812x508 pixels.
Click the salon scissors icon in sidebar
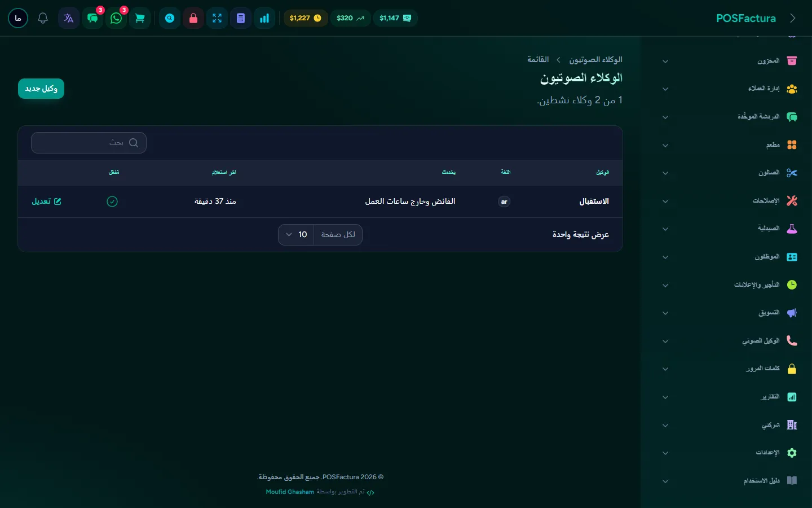pos(792,173)
